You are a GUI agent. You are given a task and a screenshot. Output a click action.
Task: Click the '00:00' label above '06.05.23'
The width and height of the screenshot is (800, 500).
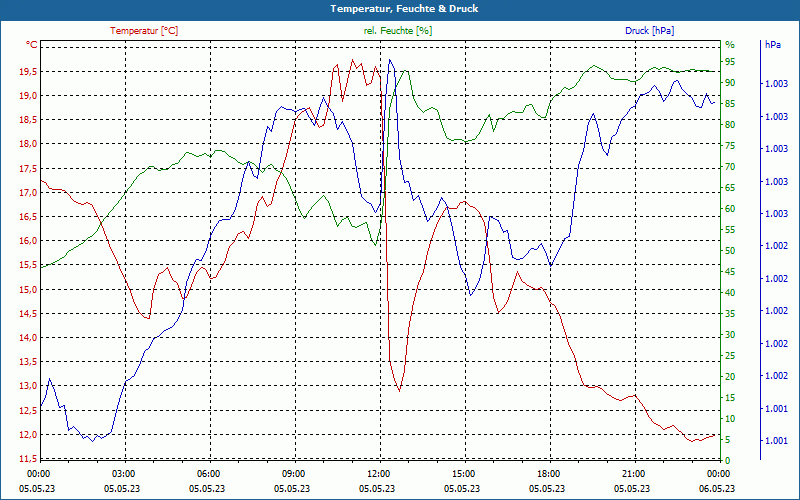[x=718, y=473]
